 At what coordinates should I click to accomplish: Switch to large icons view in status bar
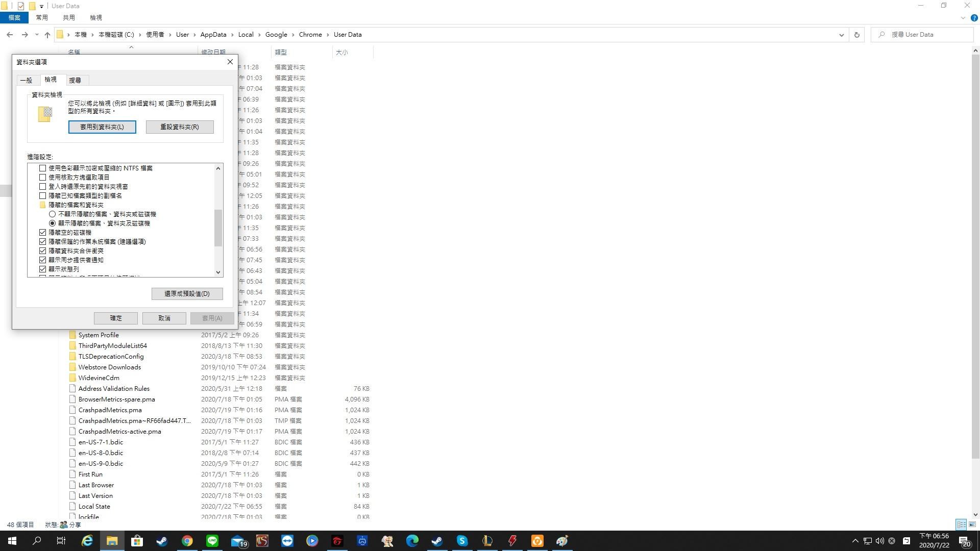(972, 524)
